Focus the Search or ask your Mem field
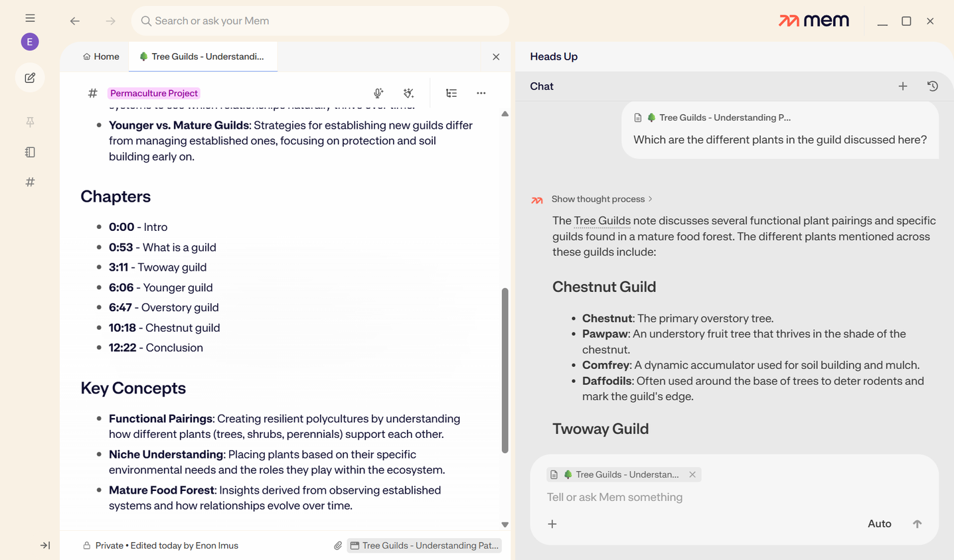 coord(320,21)
